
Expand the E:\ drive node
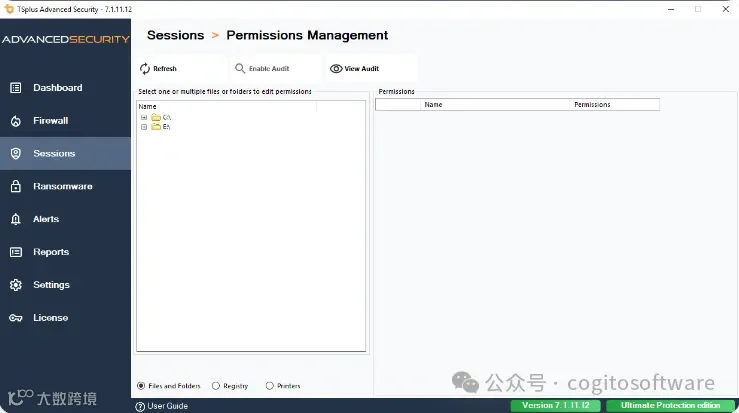[x=144, y=127]
